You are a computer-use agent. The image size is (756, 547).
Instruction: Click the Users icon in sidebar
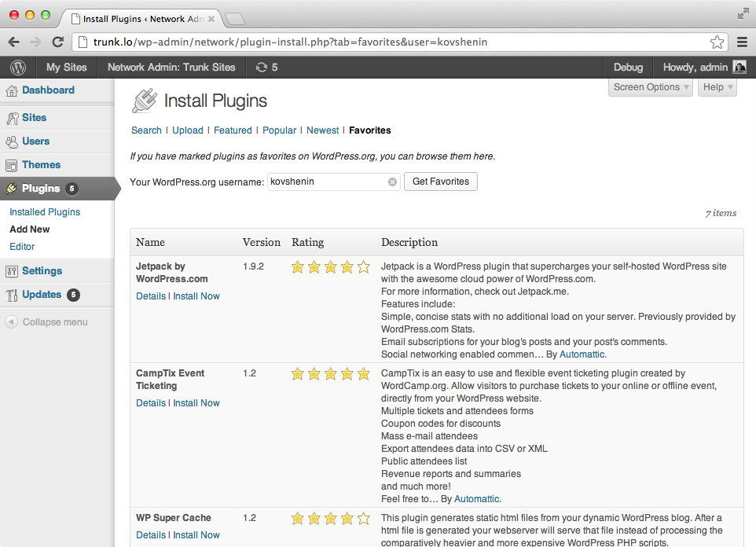(12, 141)
